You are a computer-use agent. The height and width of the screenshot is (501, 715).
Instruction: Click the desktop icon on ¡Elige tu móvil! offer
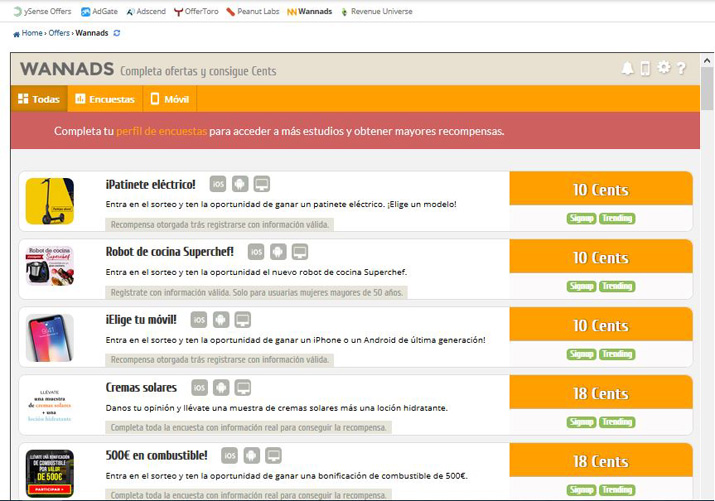tap(242, 320)
